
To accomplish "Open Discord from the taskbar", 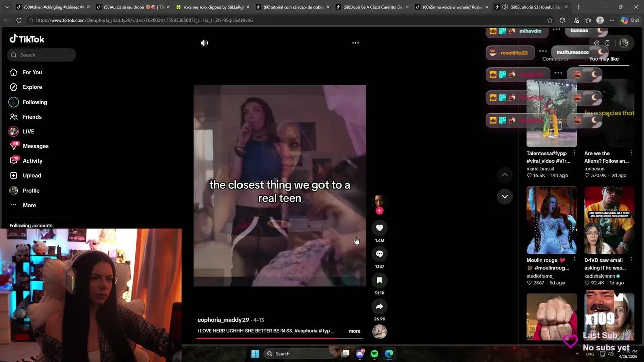I will pyautogui.click(x=360, y=354).
